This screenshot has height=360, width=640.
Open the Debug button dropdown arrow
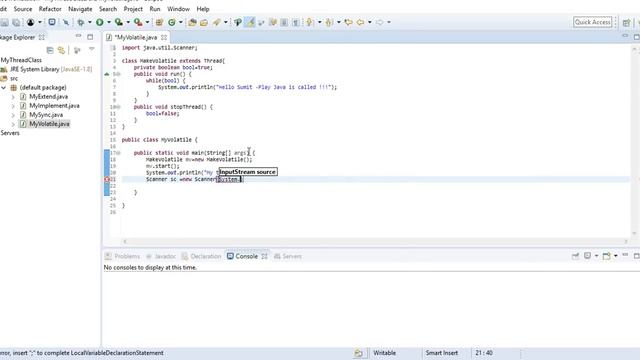point(89,22)
